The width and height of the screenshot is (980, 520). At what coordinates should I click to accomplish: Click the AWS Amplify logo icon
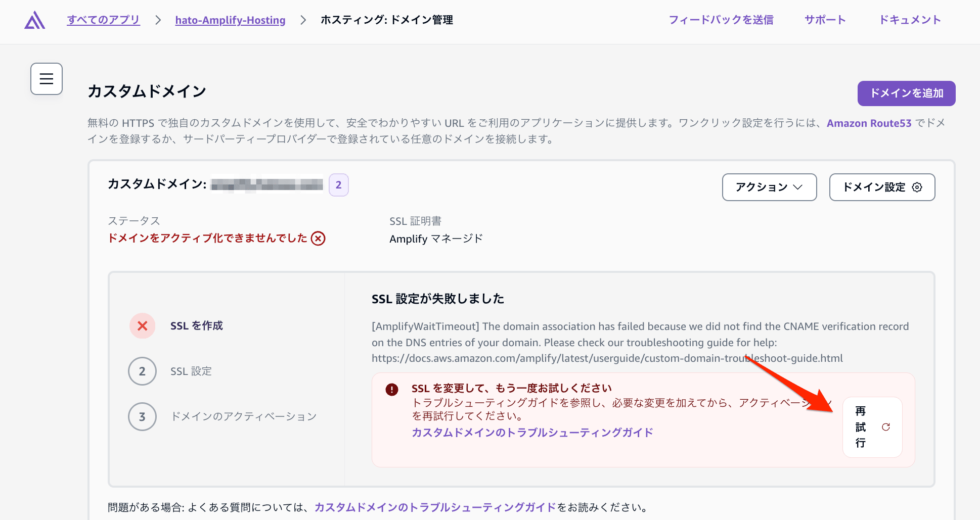tap(35, 20)
